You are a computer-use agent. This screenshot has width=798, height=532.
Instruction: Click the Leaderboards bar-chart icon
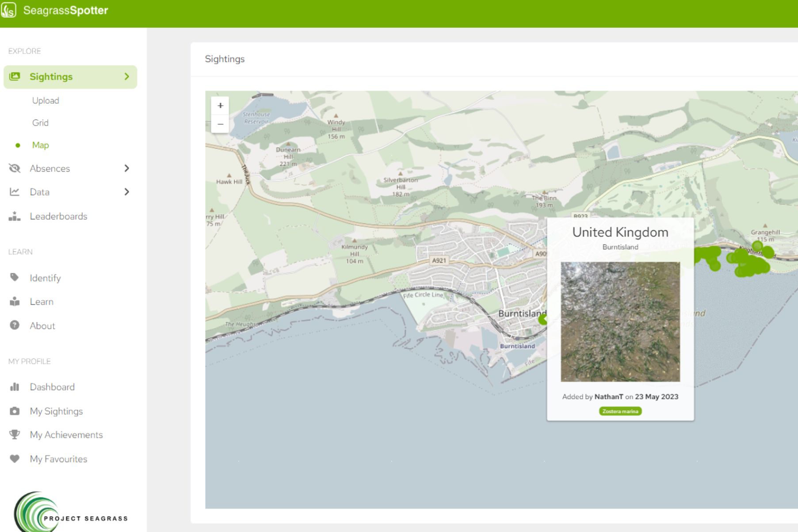tap(15, 216)
